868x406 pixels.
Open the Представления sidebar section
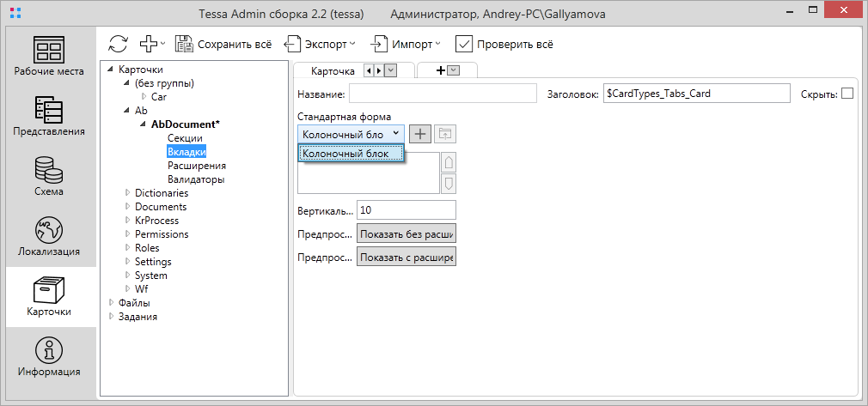click(49, 117)
